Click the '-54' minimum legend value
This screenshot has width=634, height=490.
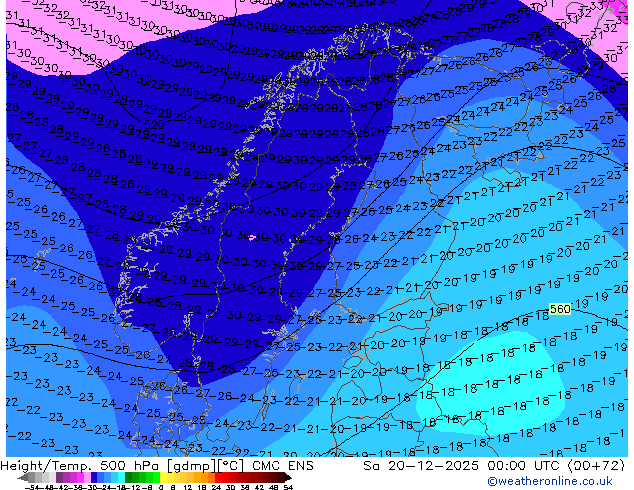33,487
